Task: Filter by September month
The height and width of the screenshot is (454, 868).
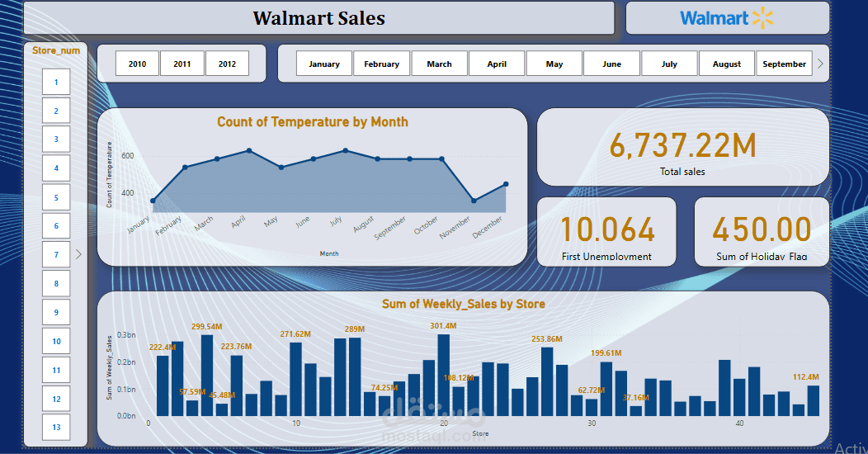Action: (785, 64)
